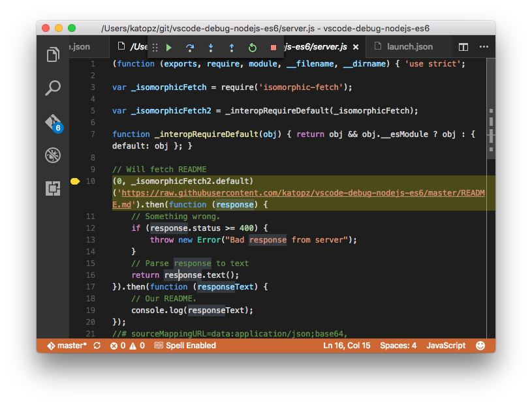Close the server.js tab
532x405 pixels.
point(356,47)
